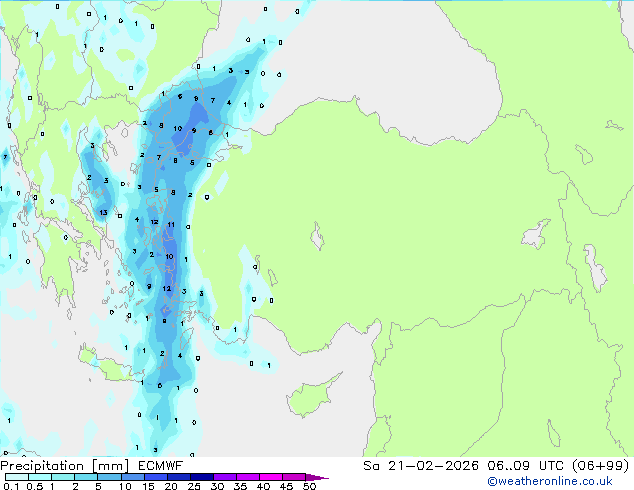Select the 45 mm legend color swatch
The height and width of the screenshot is (490, 634).
294,477
